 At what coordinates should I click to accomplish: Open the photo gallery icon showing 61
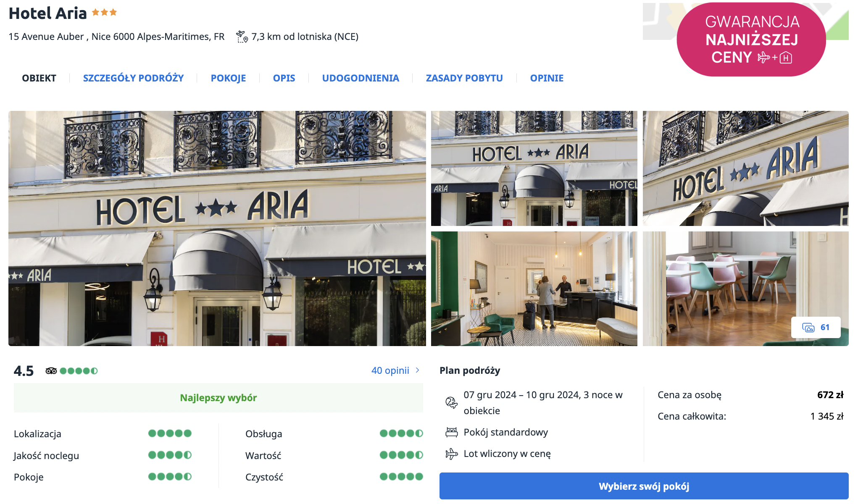816,327
